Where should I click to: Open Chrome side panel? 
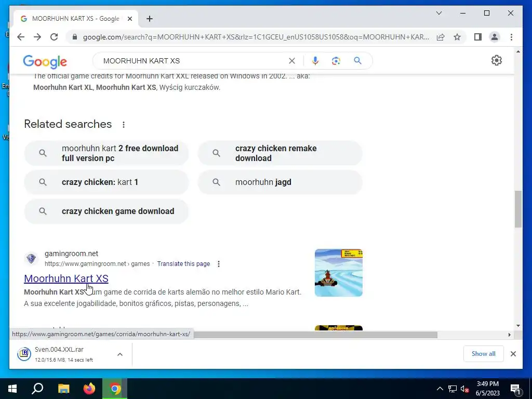[x=478, y=37]
